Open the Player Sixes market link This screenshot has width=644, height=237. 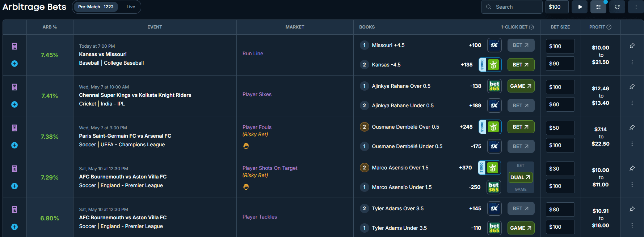tap(257, 94)
